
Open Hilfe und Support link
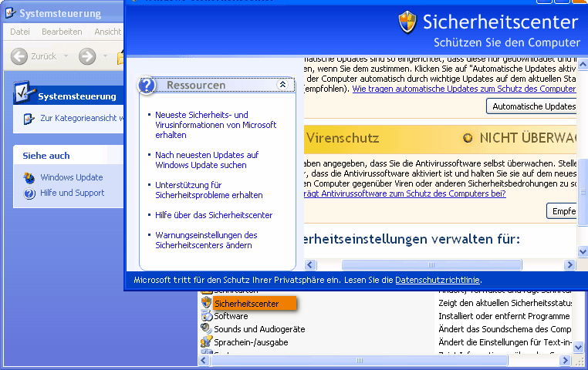73,193
